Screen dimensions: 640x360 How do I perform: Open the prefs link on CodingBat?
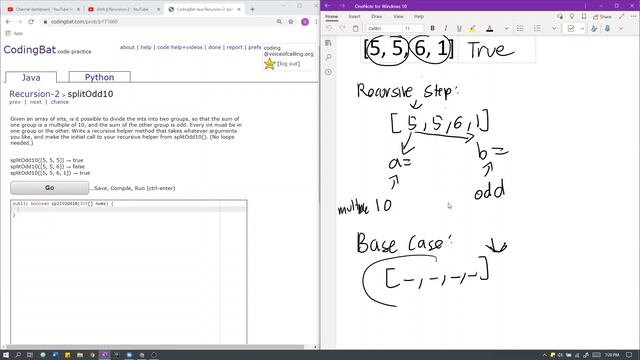click(255, 47)
